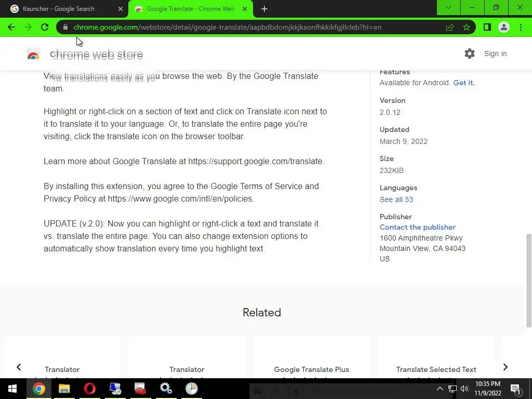This screenshot has height=399, width=532.
Task: Share this page using the share icon
Action: pos(450,27)
